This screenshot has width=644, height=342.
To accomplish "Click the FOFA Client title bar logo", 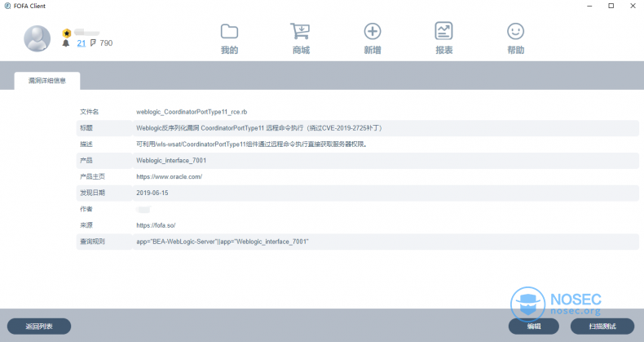I will pos(7,6).
